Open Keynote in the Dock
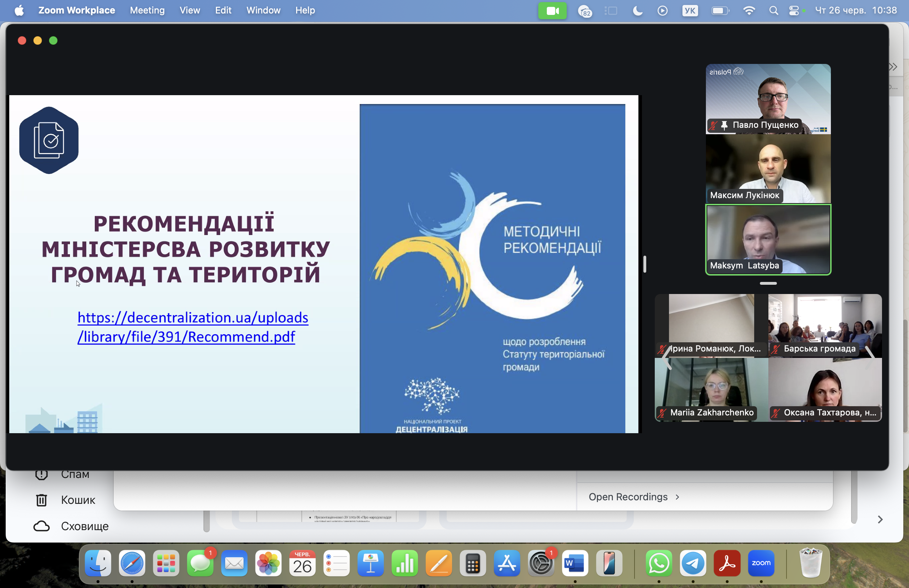This screenshot has width=909, height=588. click(370, 563)
